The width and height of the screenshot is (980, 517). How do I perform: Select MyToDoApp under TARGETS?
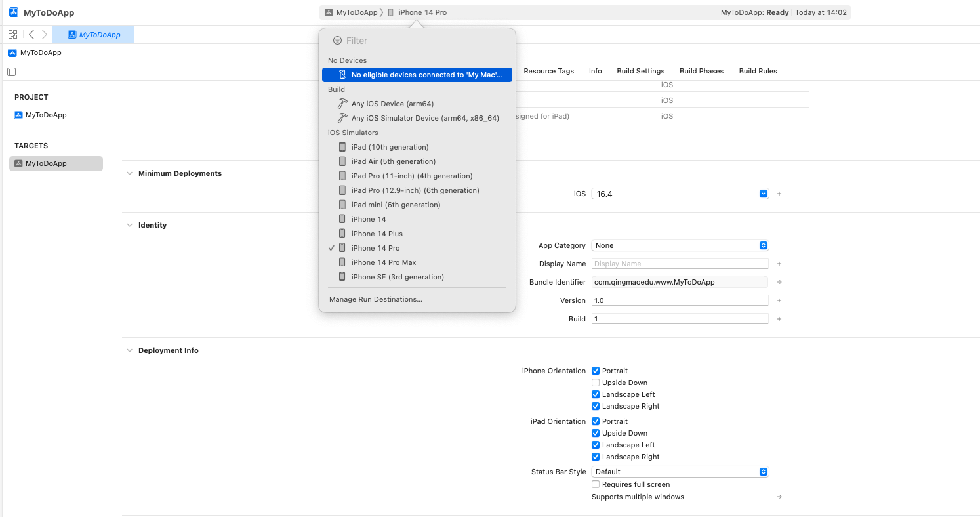[56, 163]
